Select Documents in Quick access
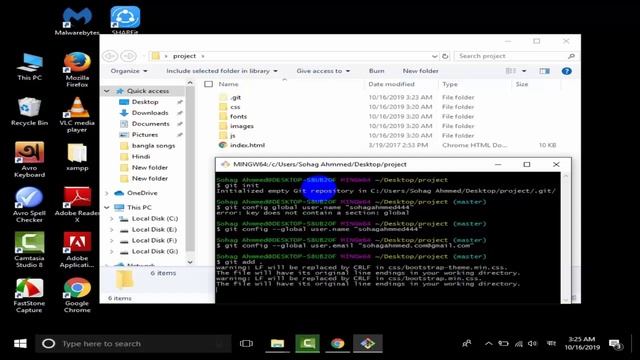Viewport: 640px width, 360px height. [x=150, y=124]
